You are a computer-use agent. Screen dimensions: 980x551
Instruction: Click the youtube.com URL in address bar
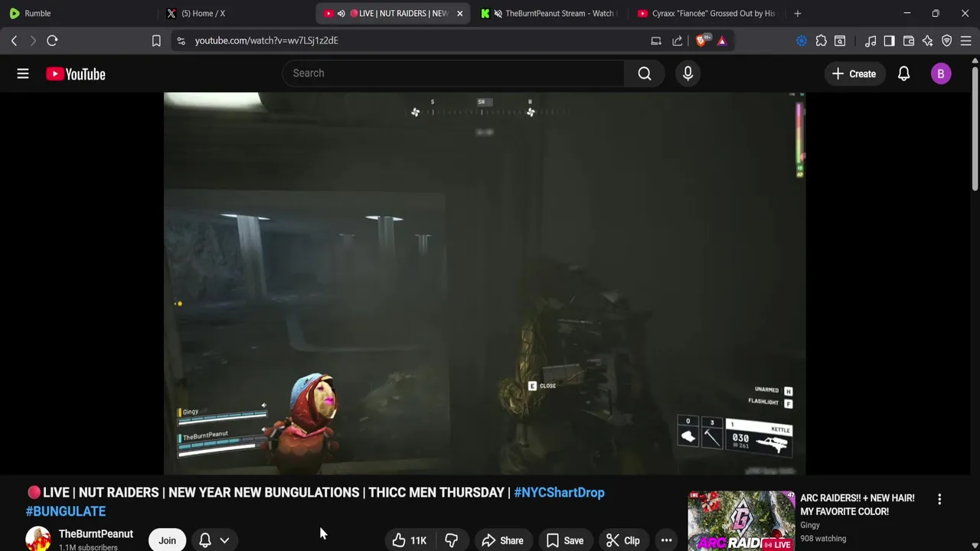click(x=266, y=41)
